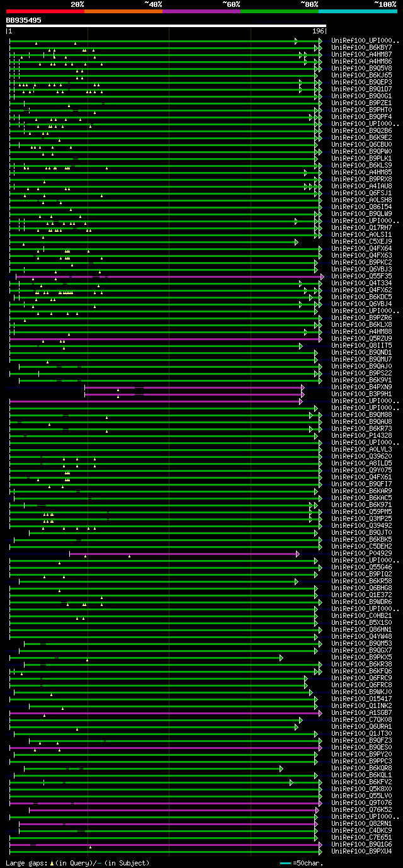Select the UniRef100_B4PXN9 label
The height and width of the screenshot is (868, 403).
pyautogui.click(x=361, y=387)
